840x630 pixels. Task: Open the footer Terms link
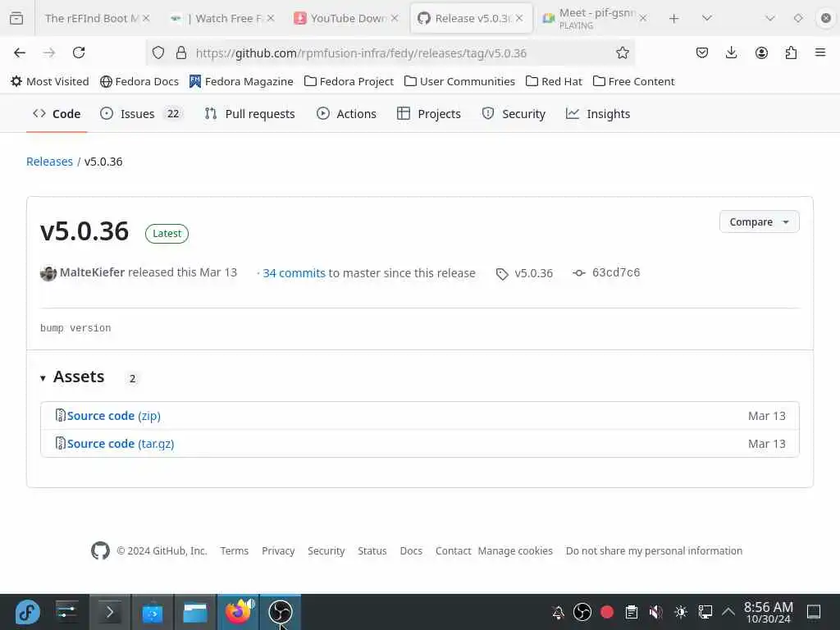point(234,550)
